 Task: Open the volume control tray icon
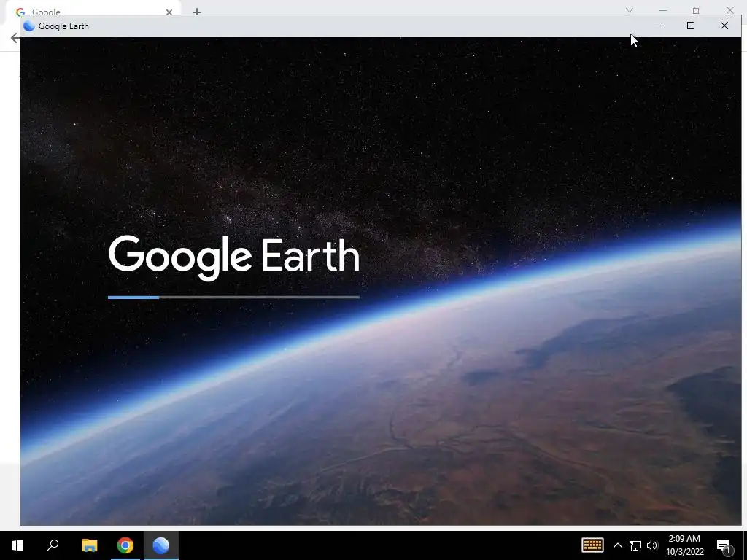click(x=652, y=545)
